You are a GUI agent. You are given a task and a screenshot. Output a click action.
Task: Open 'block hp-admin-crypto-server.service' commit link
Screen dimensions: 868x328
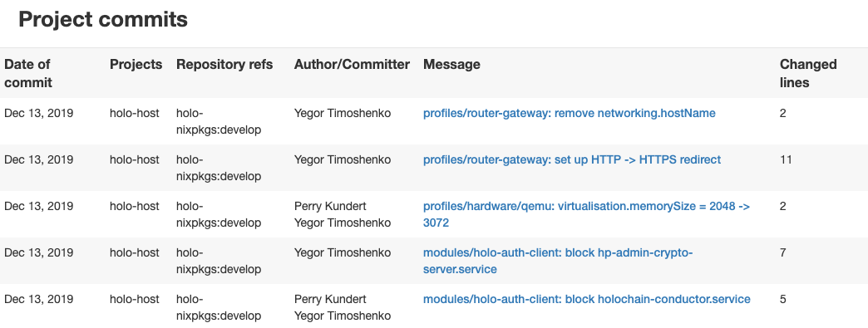click(558, 261)
